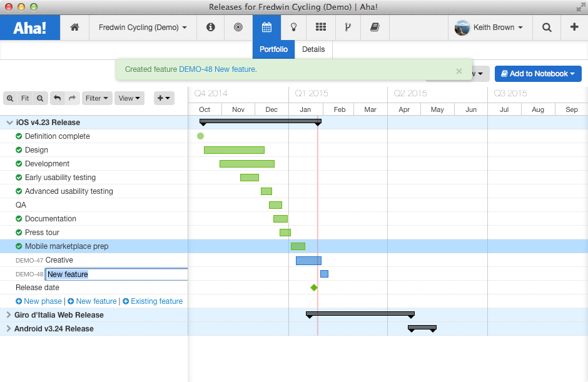Click the search magnifier icon

(547, 28)
